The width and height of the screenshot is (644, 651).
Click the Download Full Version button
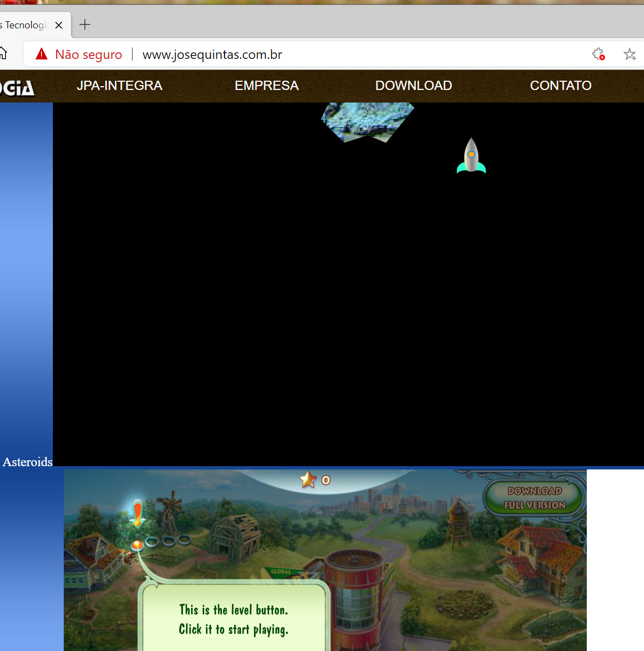534,498
